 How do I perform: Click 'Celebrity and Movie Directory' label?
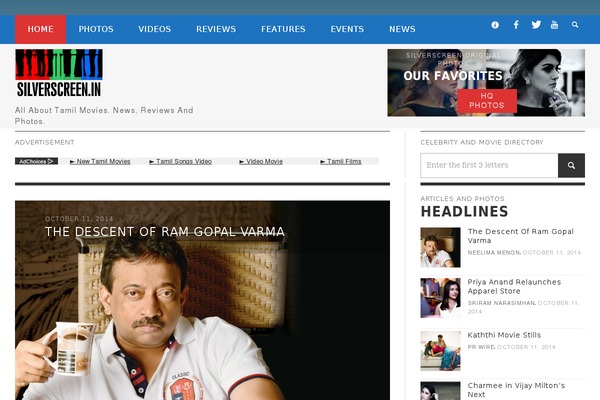pyautogui.click(x=482, y=142)
